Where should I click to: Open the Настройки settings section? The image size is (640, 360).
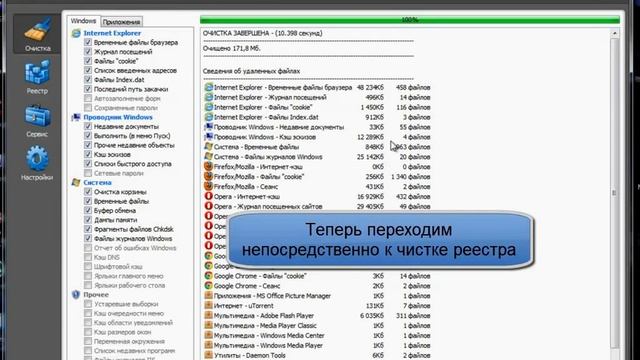[x=37, y=164]
